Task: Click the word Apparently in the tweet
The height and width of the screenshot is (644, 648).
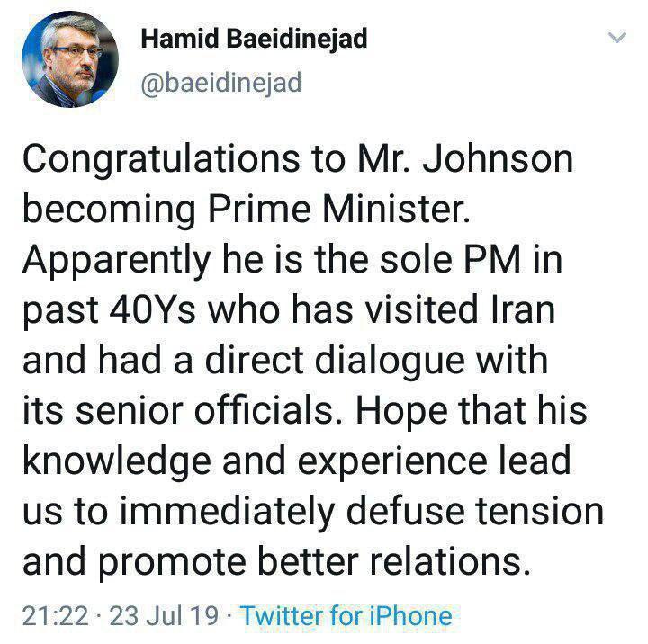Action: pyautogui.click(x=117, y=261)
